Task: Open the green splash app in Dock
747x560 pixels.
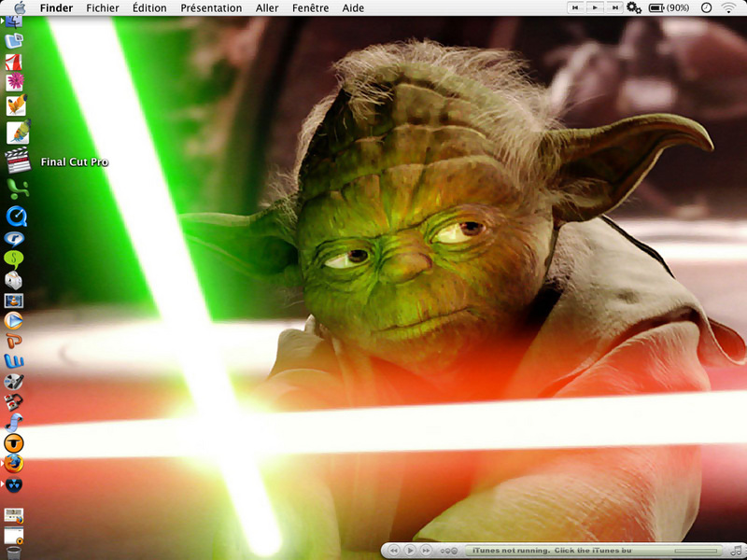Action: coord(17,189)
